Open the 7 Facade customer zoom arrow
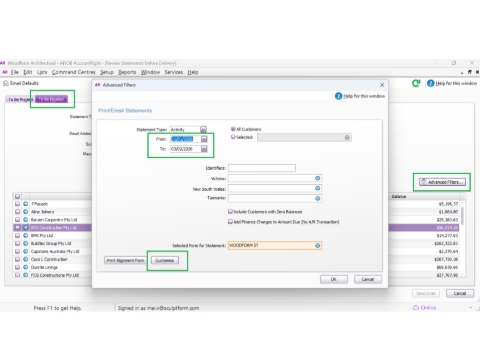The width and height of the screenshot is (480, 360). click(x=26, y=204)
